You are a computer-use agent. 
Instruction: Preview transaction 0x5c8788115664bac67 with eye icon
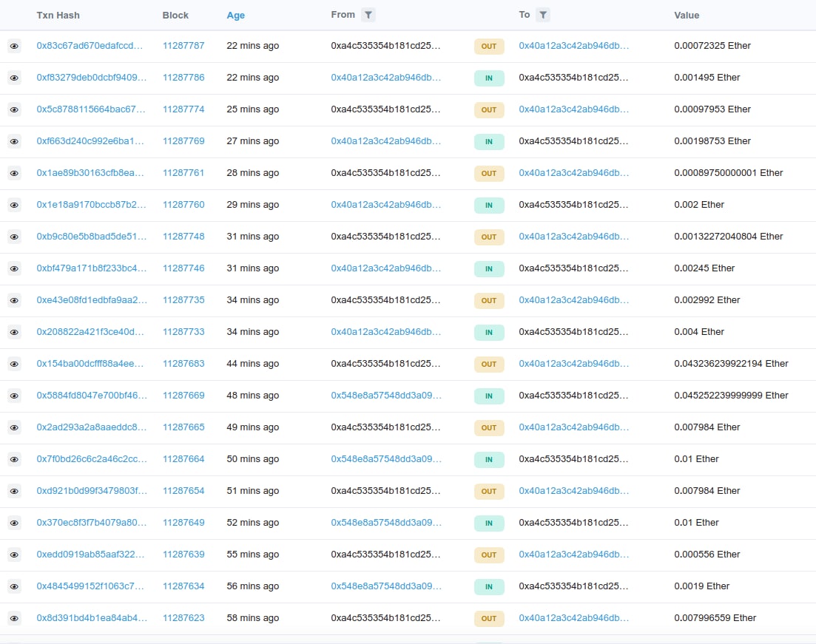15,109
